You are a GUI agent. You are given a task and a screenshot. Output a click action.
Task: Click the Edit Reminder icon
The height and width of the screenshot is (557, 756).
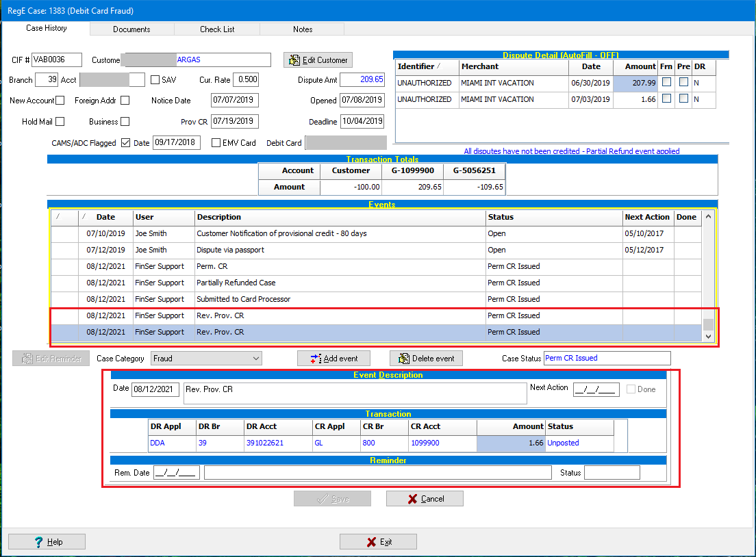point(27,359)
